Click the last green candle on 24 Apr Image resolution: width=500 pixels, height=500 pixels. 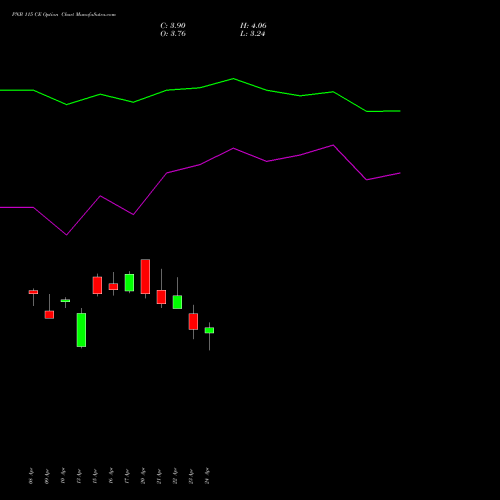[209, 330]
